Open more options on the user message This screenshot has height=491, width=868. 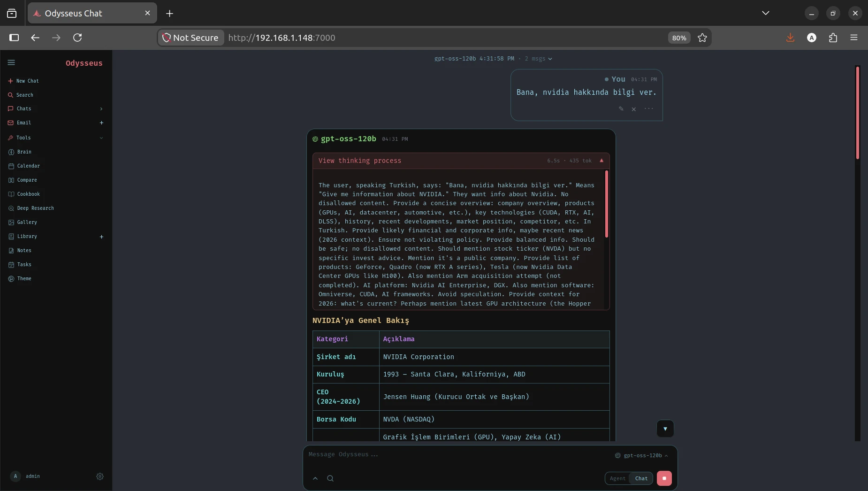click(649, 109)
